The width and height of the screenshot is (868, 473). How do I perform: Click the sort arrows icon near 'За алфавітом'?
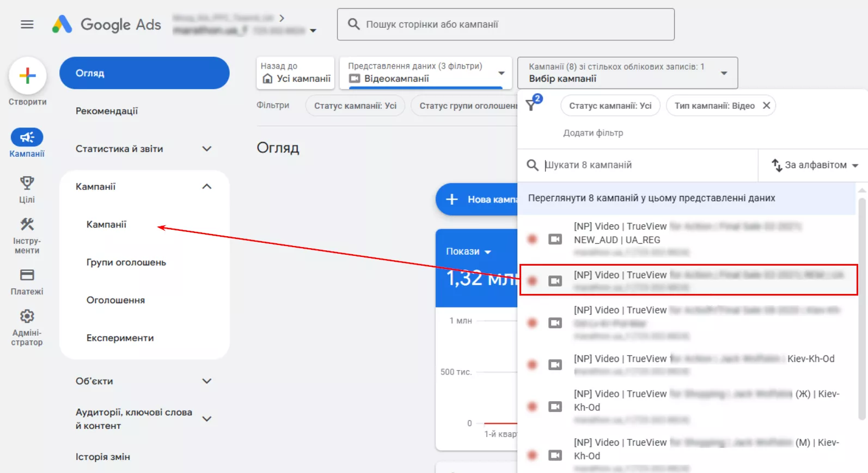(777, 165)
